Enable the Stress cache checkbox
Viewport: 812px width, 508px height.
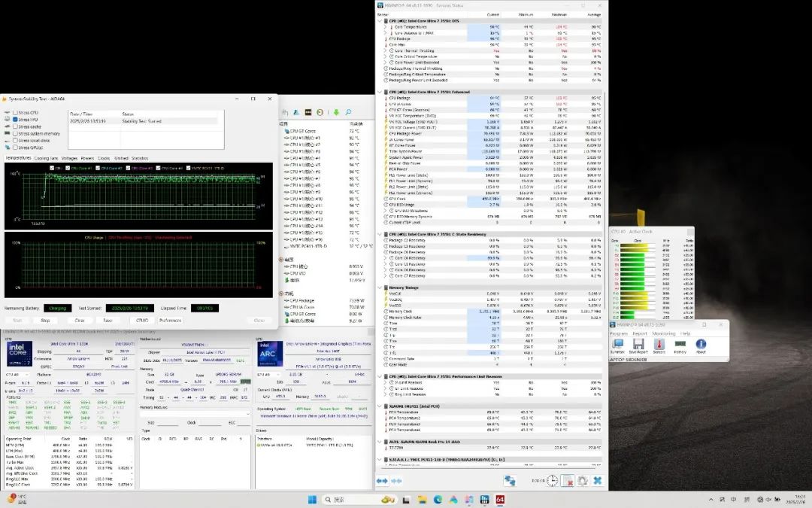click(x=16, y=126)
